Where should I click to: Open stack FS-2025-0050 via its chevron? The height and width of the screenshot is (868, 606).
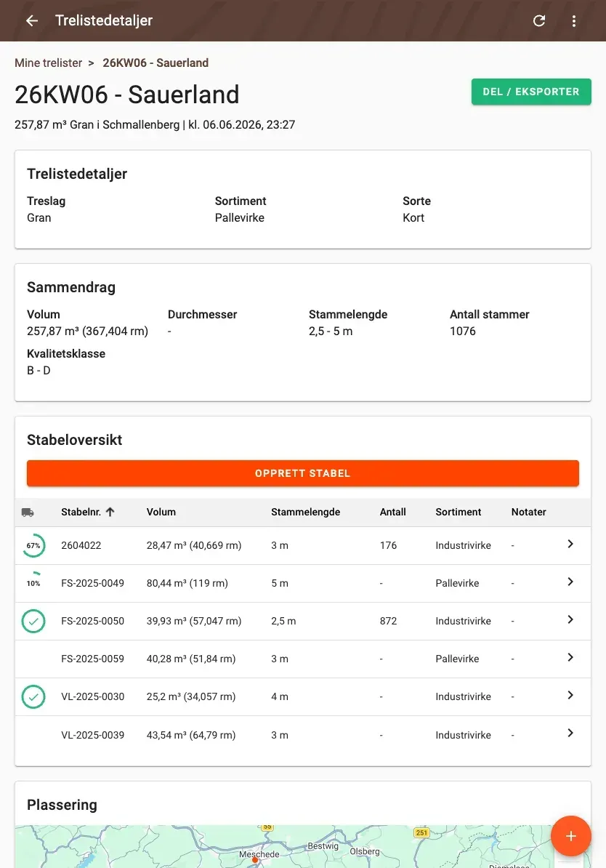pos(570,619)
